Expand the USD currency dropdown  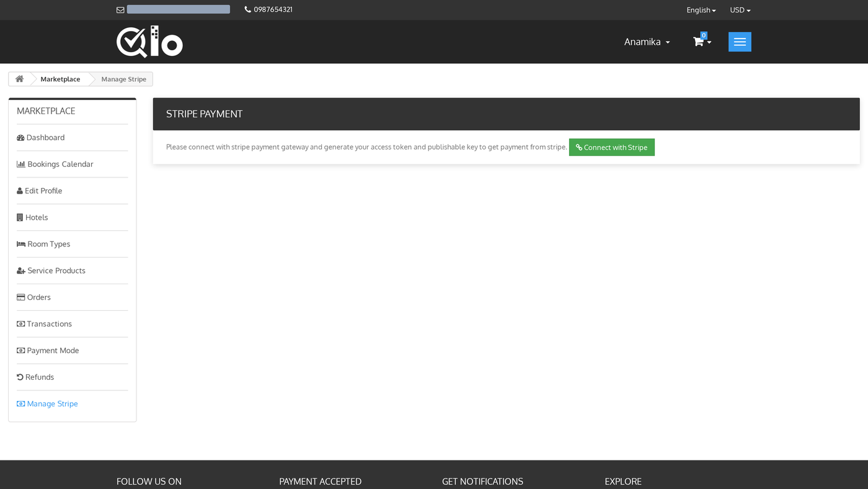(740, 10)
